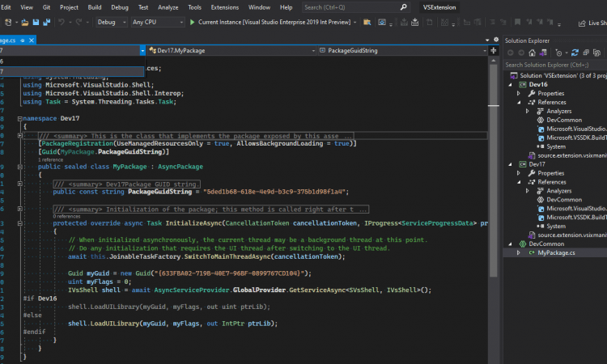Image resolution: width=607 pixels, height=364 pixels.
Task: Open the Analyze menu
Action: pos(168,7)
